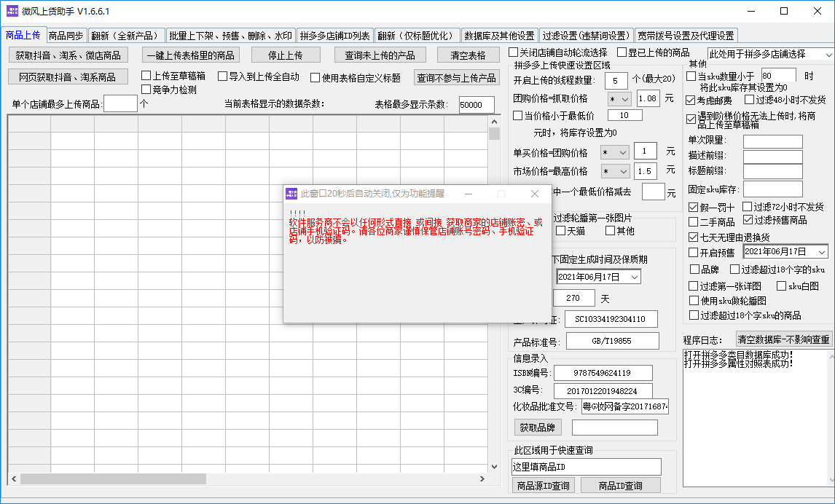The image size is (835, 504).
Task: Click the app icon in the main title bar
Action: coord(12,11)
